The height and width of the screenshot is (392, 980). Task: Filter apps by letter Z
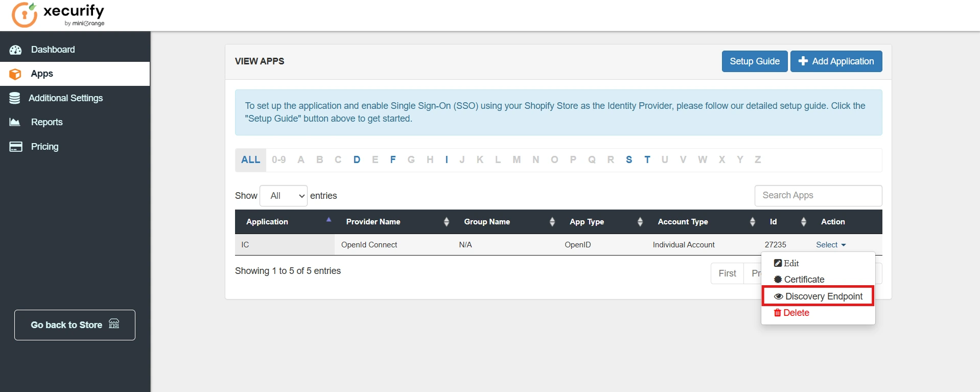pos(758,160)
